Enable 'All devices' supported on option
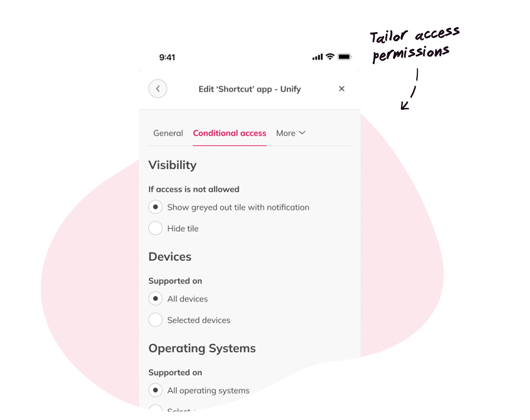Viewport: 530px width, 420px height. (x=156, y=298)
